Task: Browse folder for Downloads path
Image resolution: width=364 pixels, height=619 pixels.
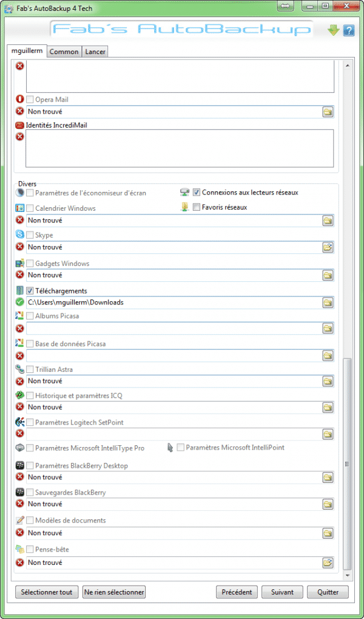Action: pos(328,303)
